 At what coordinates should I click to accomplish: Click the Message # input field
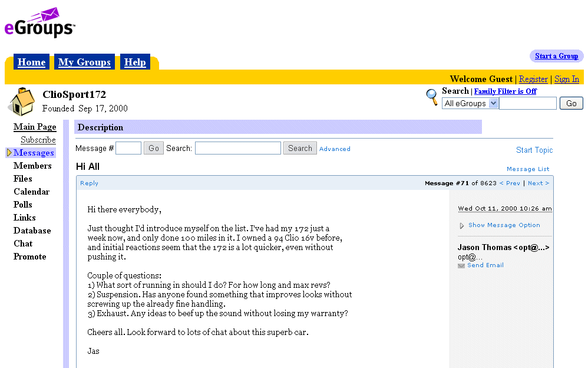(x=128, y=149)
